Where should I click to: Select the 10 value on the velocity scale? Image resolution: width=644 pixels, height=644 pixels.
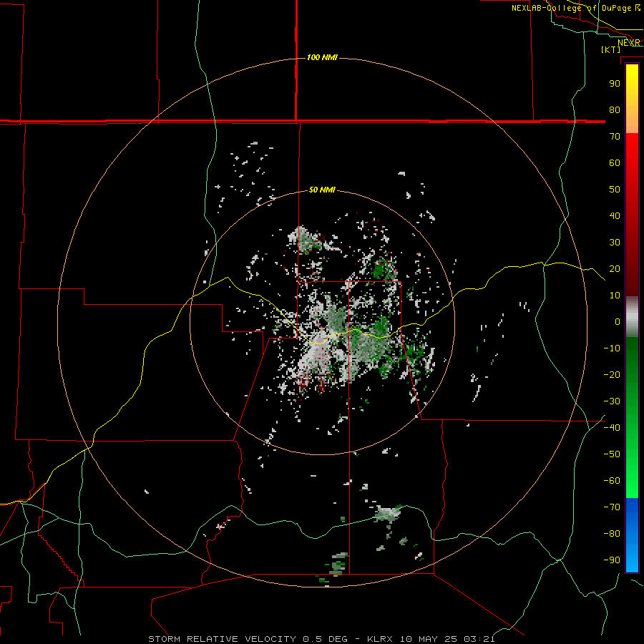click(615, 296)
